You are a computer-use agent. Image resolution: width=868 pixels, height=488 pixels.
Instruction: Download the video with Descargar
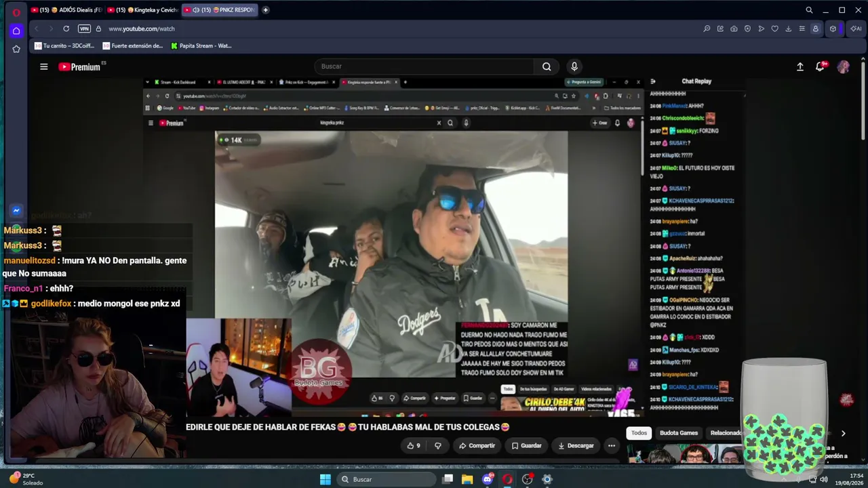click(576, 445)
